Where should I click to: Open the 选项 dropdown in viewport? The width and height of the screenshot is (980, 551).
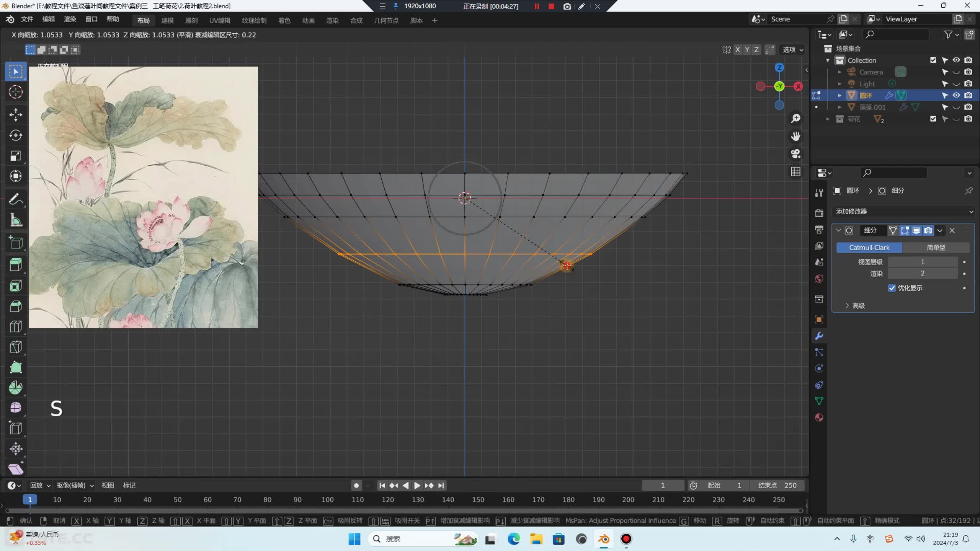click(x=792, y=50)
